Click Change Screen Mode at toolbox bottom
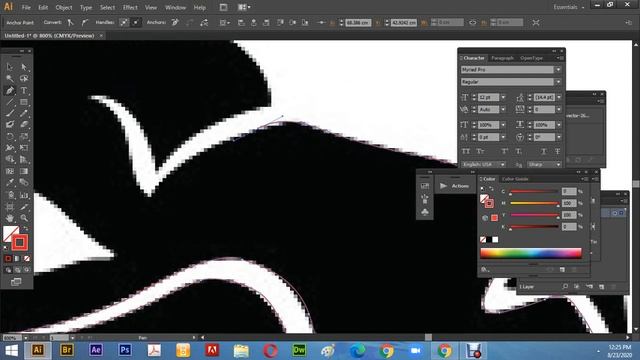640x360 pixels. coord(16,282)
